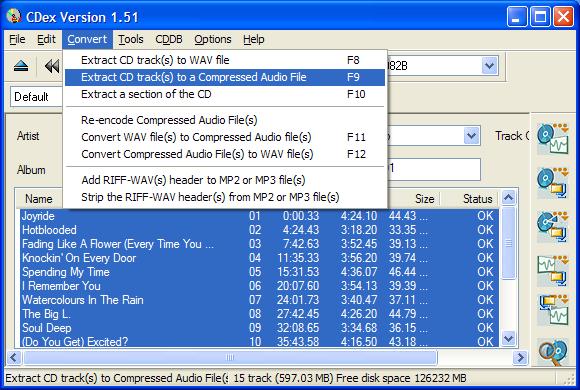The width and height of the screenshot is (580, 390).
Task: Choose Strip the RIFF-WAV header(s) from MP2 or MP3
Action: pyautogui.click(x=225, y=197)
